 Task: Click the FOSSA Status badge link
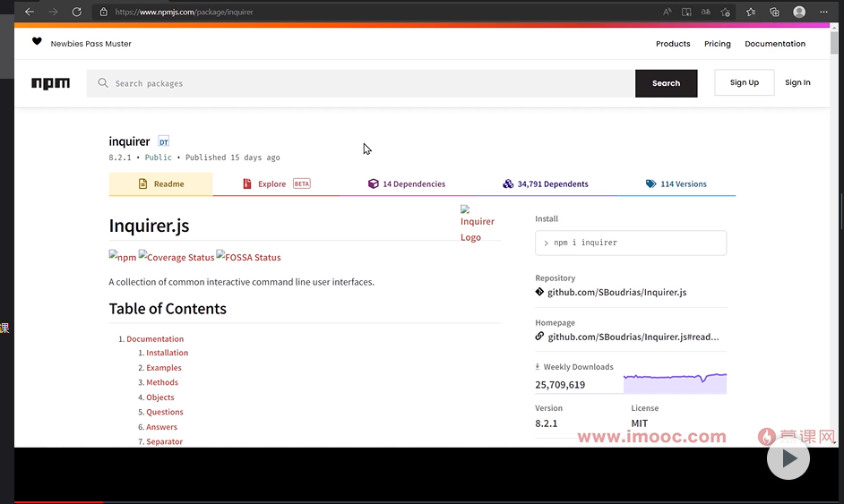[249, 257]
